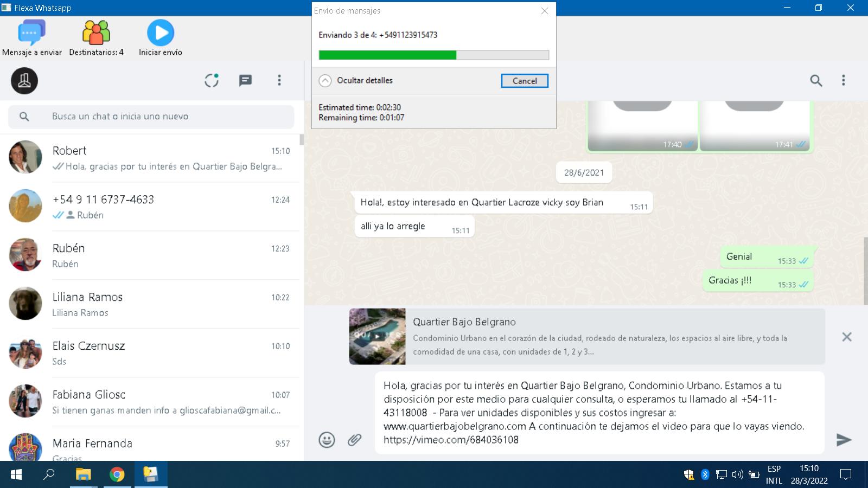Viewport: 868px width, 488px height.
Task: Send the message with arrow icon
Action: tap(844, 440)
